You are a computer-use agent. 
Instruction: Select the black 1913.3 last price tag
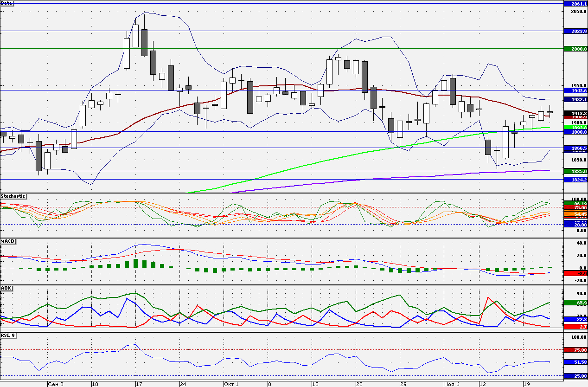click(x=575, y=113)
